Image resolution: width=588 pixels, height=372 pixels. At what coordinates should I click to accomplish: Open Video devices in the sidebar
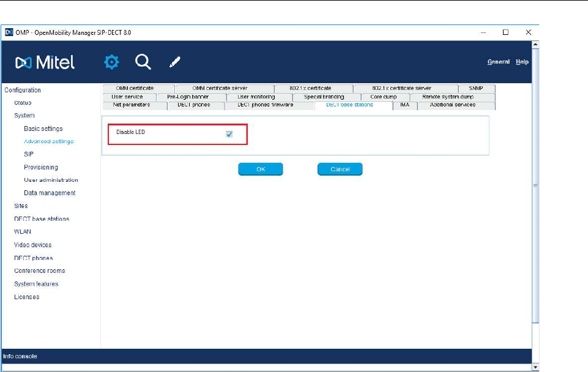click(32, 245)
